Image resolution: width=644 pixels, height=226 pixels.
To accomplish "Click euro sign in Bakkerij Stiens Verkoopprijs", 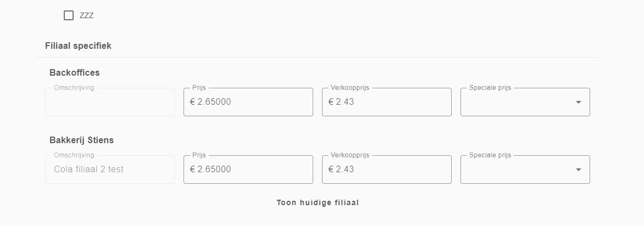I will (331, 169).
